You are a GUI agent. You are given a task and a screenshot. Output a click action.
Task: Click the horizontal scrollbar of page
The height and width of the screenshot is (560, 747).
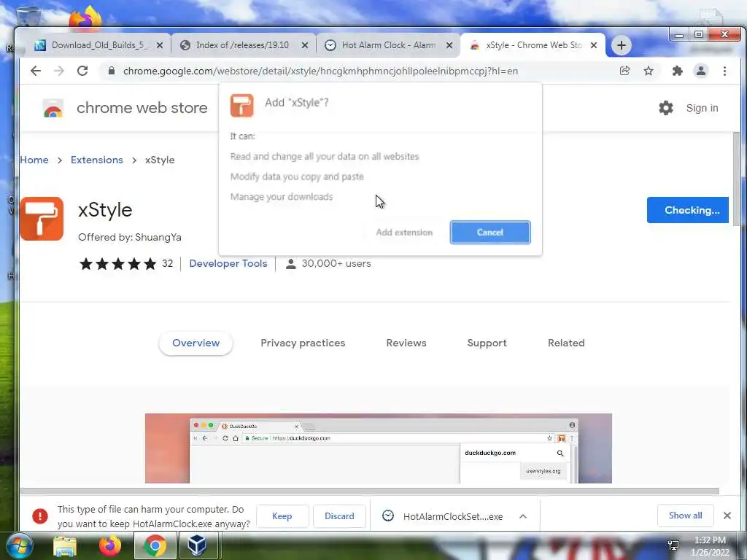[370, 491]
